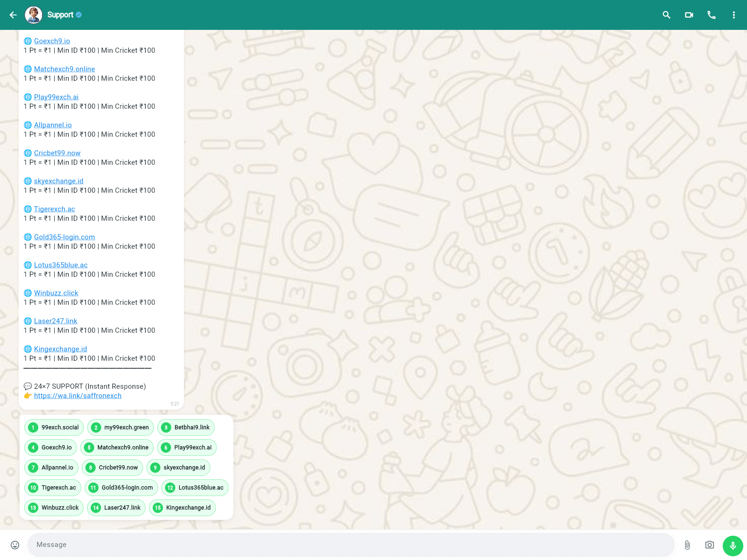Open the Support contact avatar
Screen dimensions: 747x560
click(x=34, y=15)
